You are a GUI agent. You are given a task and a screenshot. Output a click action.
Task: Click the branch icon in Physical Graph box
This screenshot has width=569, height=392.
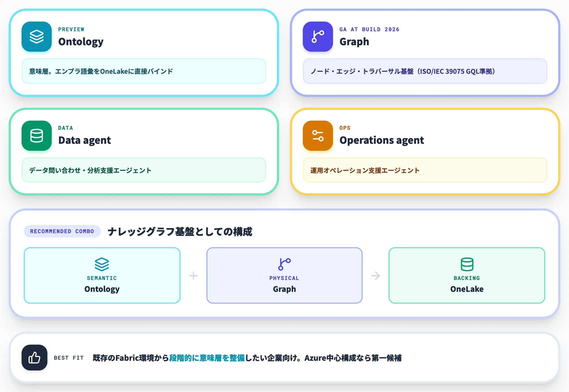(x=284, y=264)
